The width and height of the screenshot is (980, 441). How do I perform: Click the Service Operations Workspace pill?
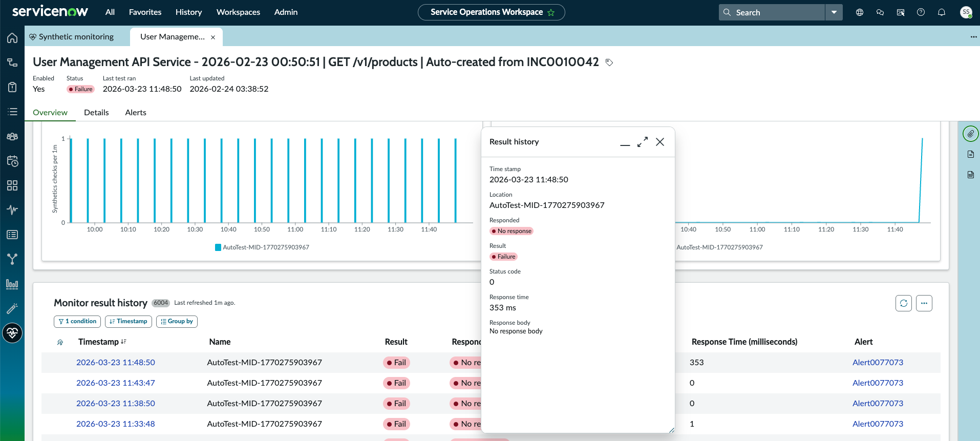[x=492, y=12]
